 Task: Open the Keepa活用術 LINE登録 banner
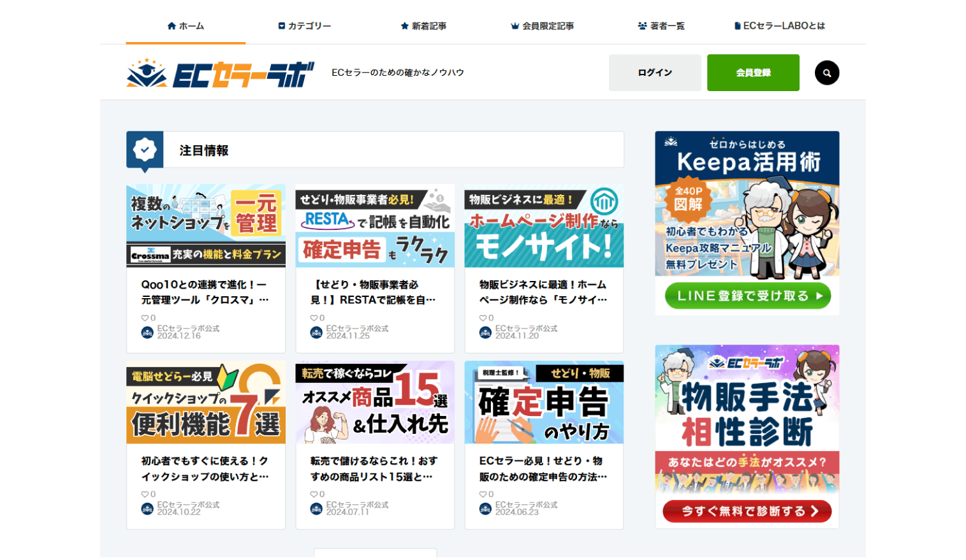click(747, 223)
